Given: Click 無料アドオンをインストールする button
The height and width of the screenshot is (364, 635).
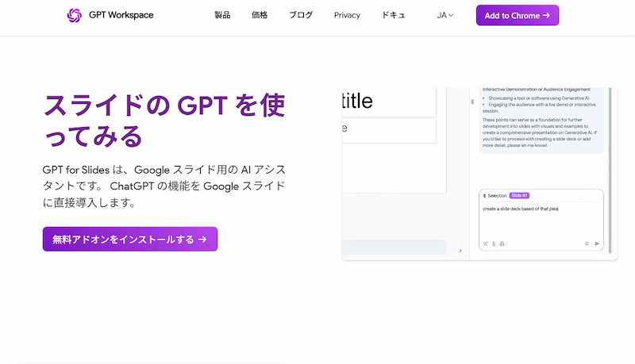Looking at the screenshot, I should tap(130, 239).
